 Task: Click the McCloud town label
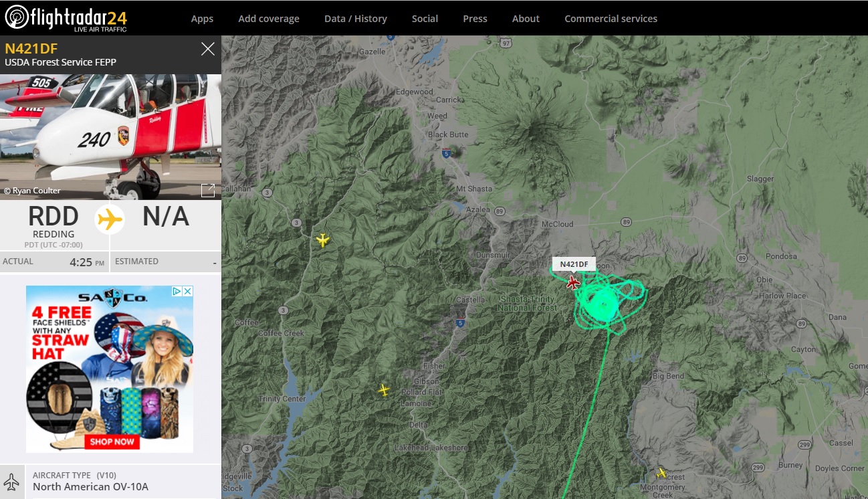pos(557,224)
